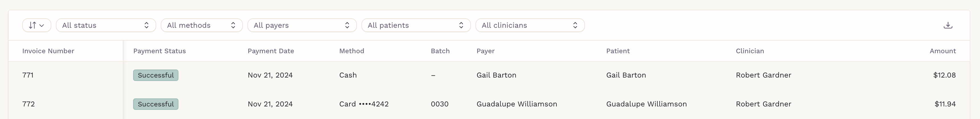Open invoice 772
Screen dimensions: 980x119
click(x=29, y=104)
